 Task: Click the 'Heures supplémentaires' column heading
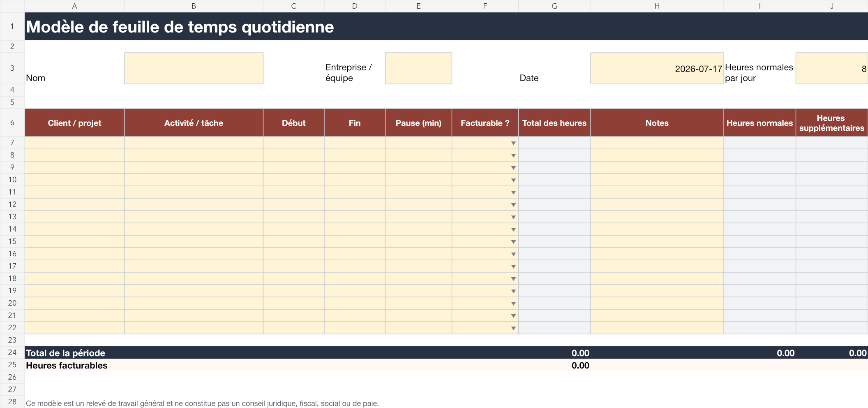point(832,123)
